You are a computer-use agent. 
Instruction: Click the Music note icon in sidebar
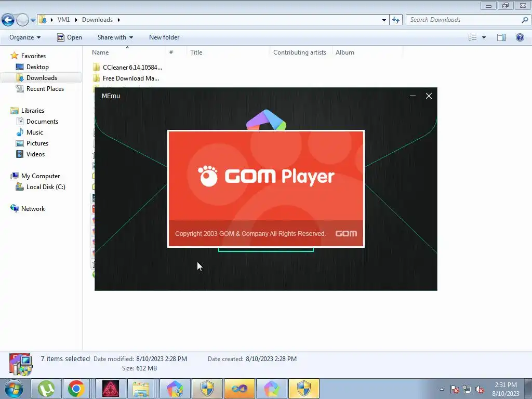[x=20, y=132]
